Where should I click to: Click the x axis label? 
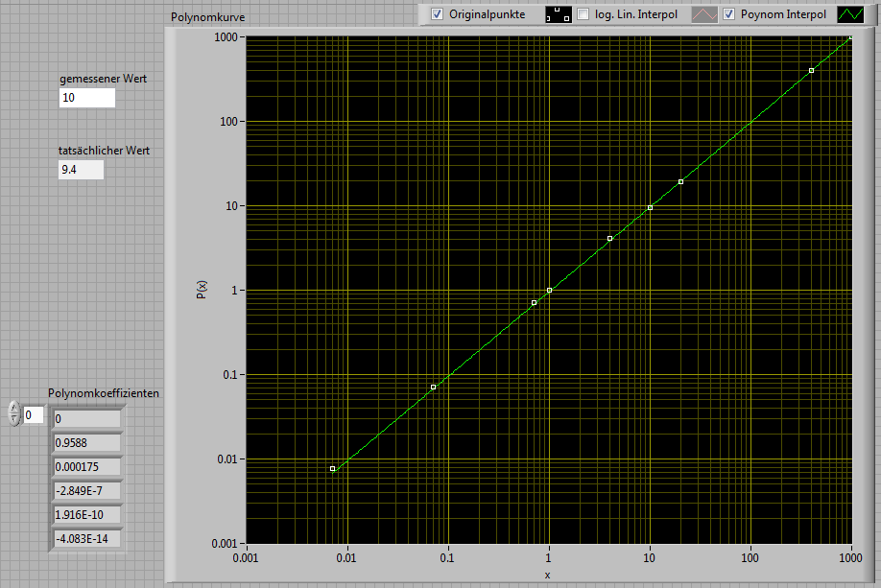(547, 576)
